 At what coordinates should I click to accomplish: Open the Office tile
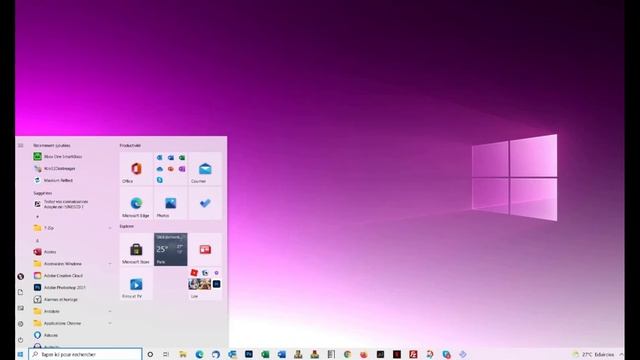(136, 169)
